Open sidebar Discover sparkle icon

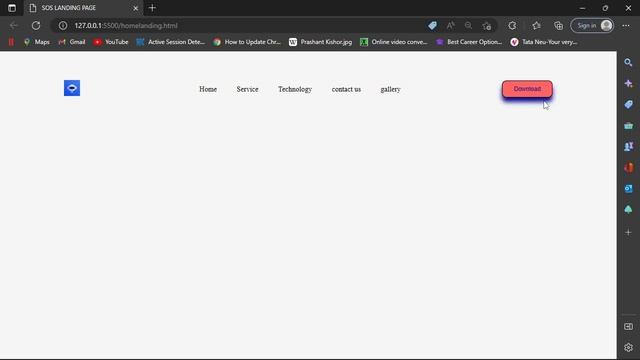[x=628, y=84]
